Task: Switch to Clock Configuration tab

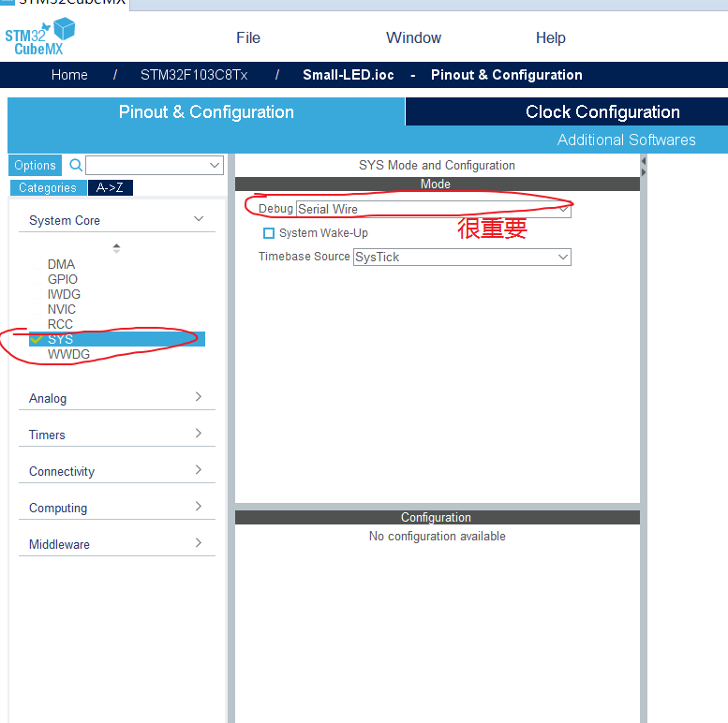Action: click(602, 111)
